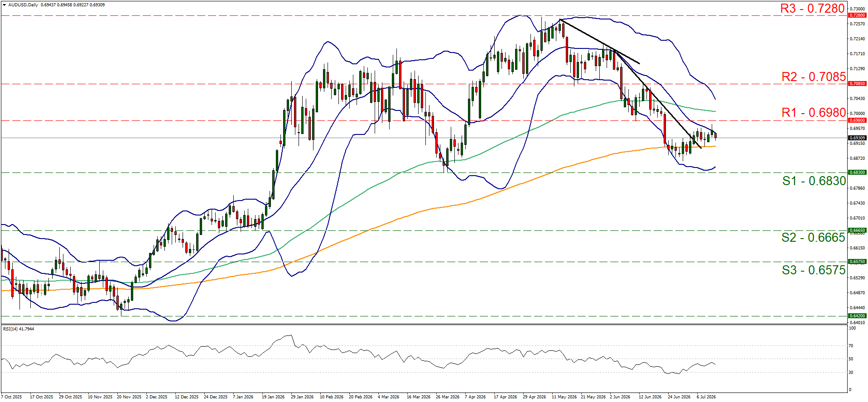Click the 0.67430 price axis value
The image size is (868, 402).
coord(857,203)
